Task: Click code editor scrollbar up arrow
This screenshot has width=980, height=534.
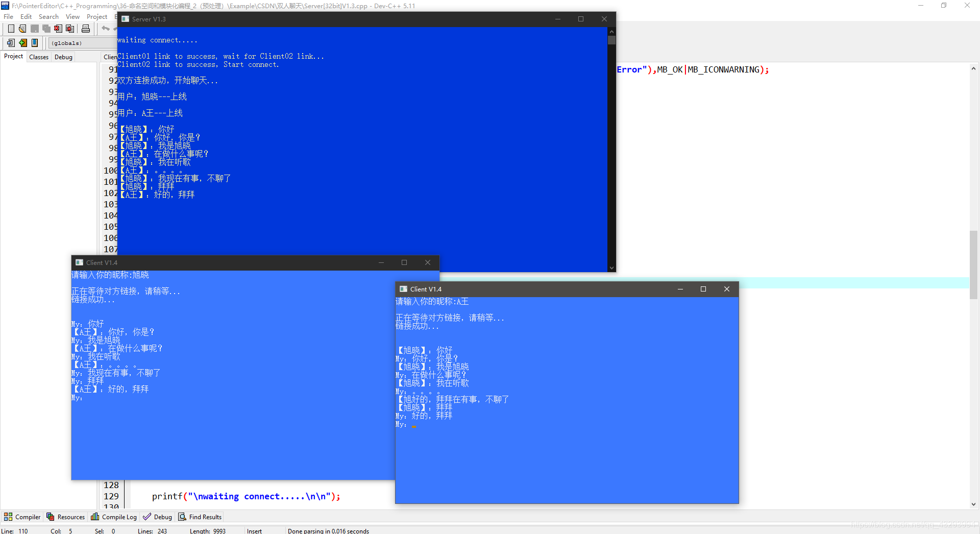Action: (973, 68)
